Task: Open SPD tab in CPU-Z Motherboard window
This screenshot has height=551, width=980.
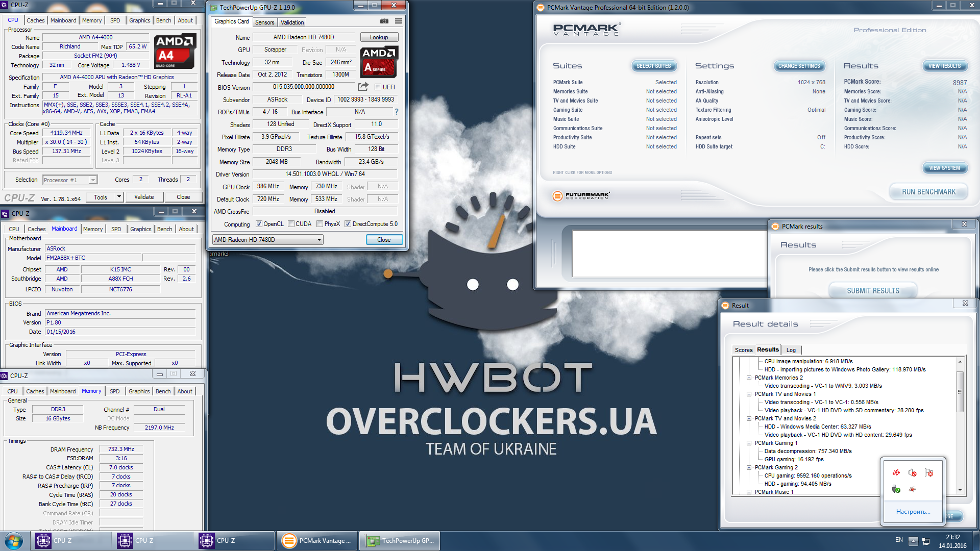Action: [116, 229]
